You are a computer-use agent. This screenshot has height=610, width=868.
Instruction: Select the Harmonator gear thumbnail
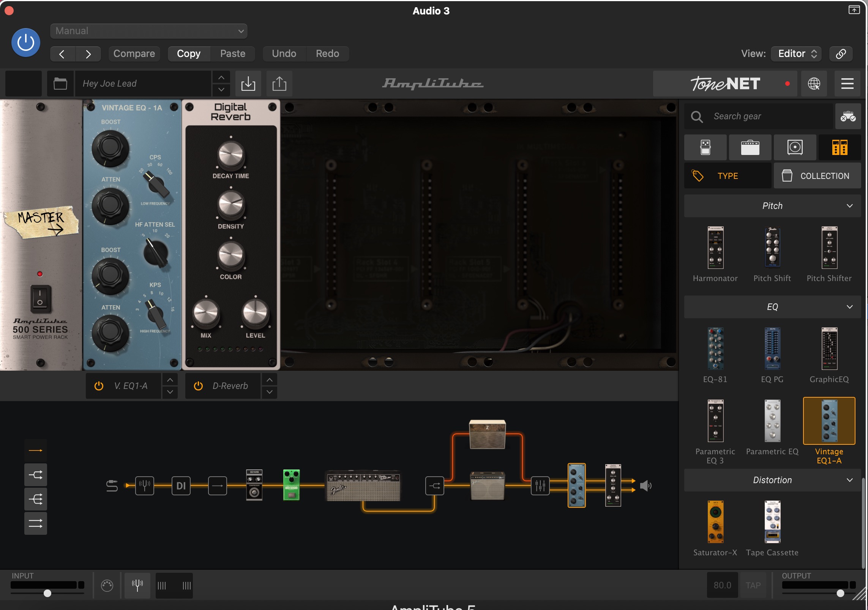pos(715,248)
